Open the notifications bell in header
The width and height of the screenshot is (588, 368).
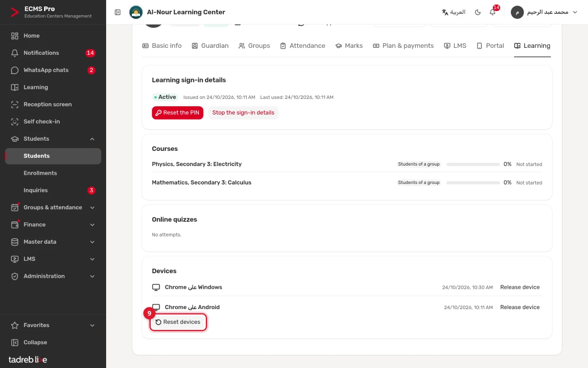coord(492,12)
